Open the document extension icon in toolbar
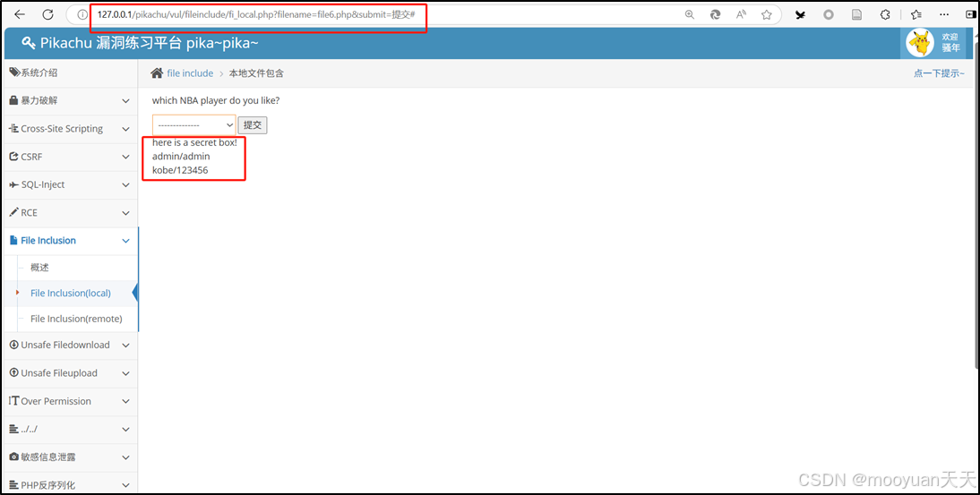 tap(857, 14)
